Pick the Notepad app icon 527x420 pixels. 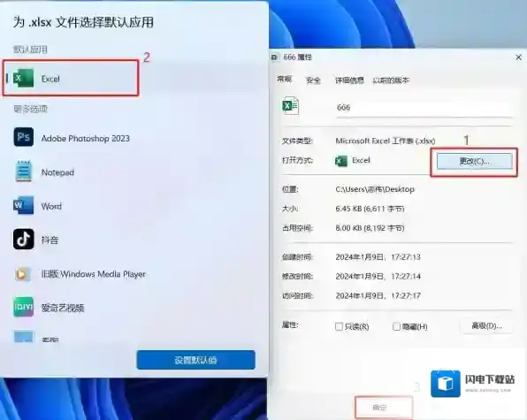(x=24, y=172)
